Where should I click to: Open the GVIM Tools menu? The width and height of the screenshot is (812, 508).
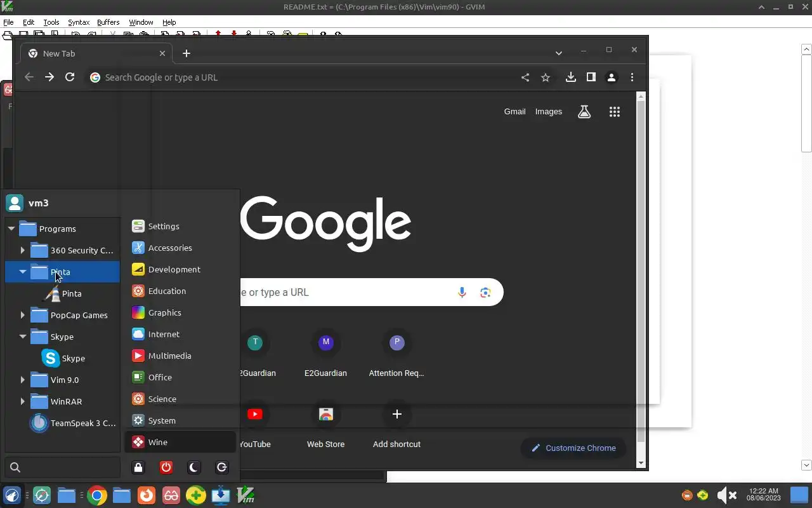tap(51, 22)
